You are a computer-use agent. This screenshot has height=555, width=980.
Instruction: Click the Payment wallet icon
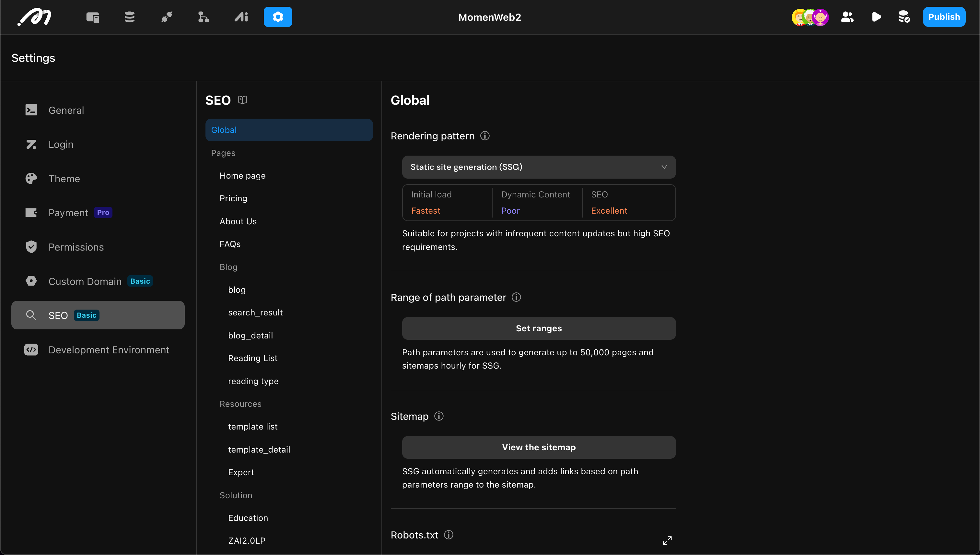[x=31, y=213]
